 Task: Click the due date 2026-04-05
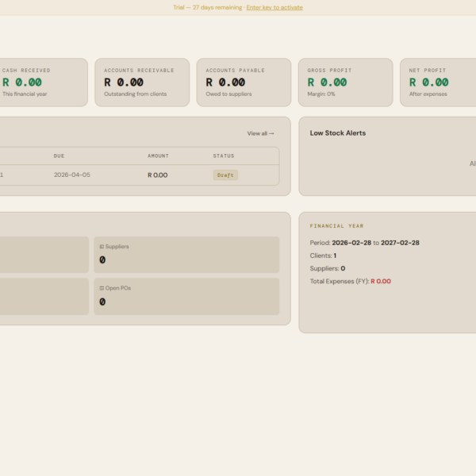click(72, 175)
